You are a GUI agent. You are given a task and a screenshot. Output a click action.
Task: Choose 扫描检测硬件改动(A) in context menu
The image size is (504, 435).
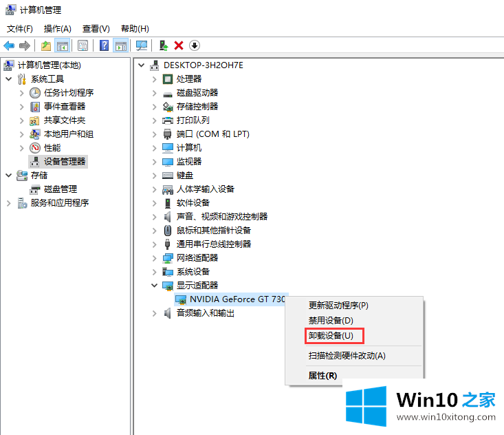point(354,356)
